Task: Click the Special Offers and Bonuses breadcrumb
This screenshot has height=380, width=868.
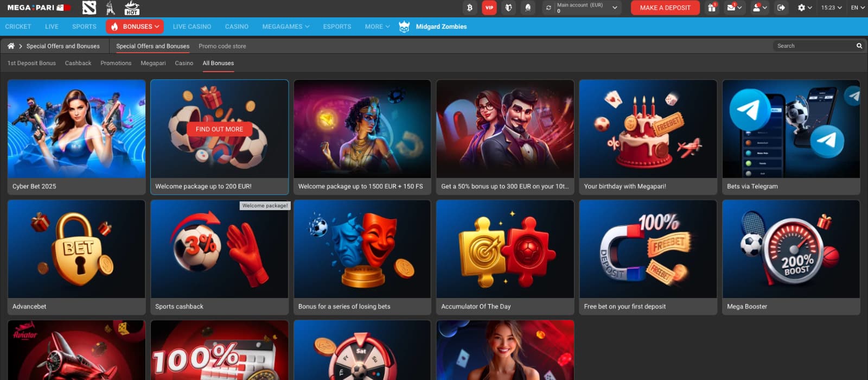Action: click(63, 46)
